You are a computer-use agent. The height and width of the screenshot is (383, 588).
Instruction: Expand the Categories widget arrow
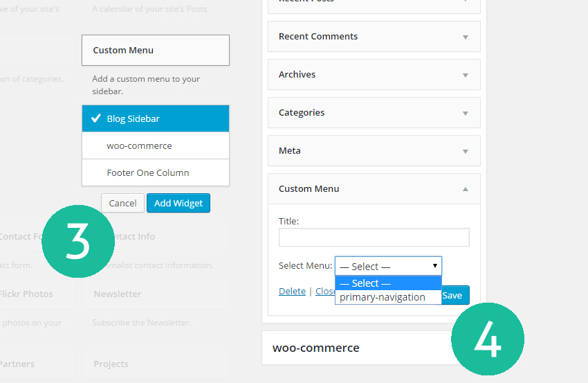(465, 113)
